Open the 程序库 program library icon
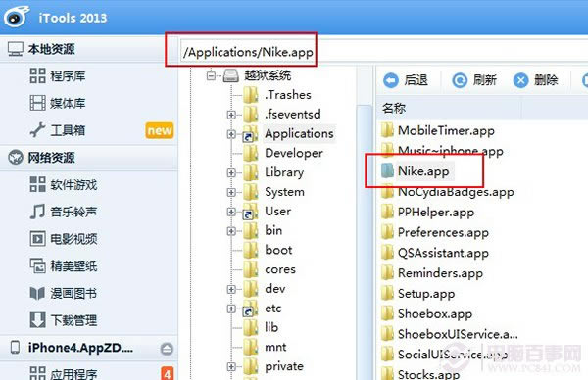The image size is (588, 380). point(37,75)
